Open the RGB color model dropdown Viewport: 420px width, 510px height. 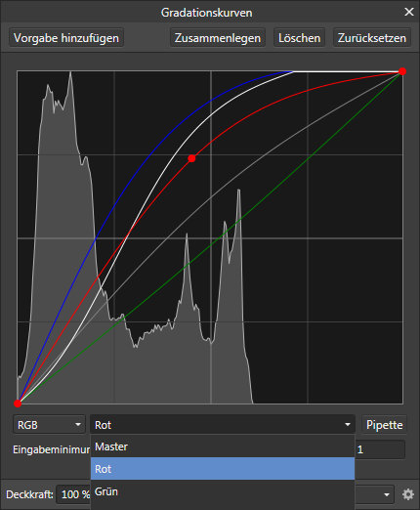(49, 424)
